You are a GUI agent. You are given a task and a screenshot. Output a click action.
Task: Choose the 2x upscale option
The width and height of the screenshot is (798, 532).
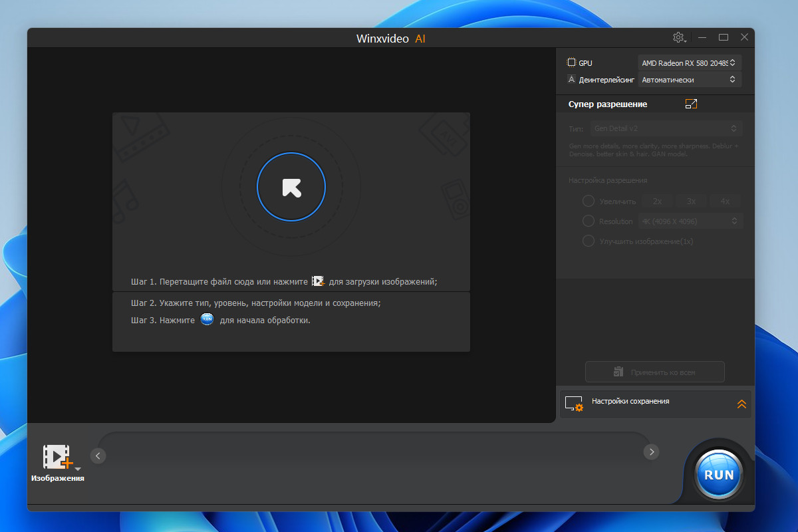(x=657, y=201)
